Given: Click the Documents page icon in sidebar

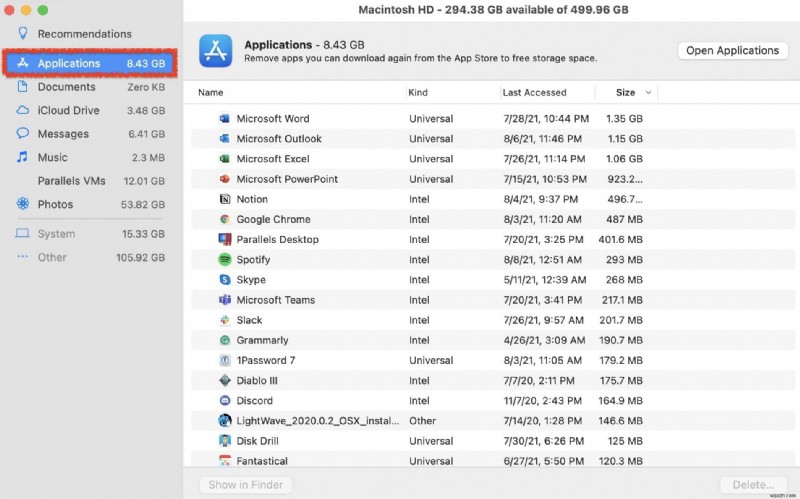Looking at the screenshot, I should (x=22, y=87).
